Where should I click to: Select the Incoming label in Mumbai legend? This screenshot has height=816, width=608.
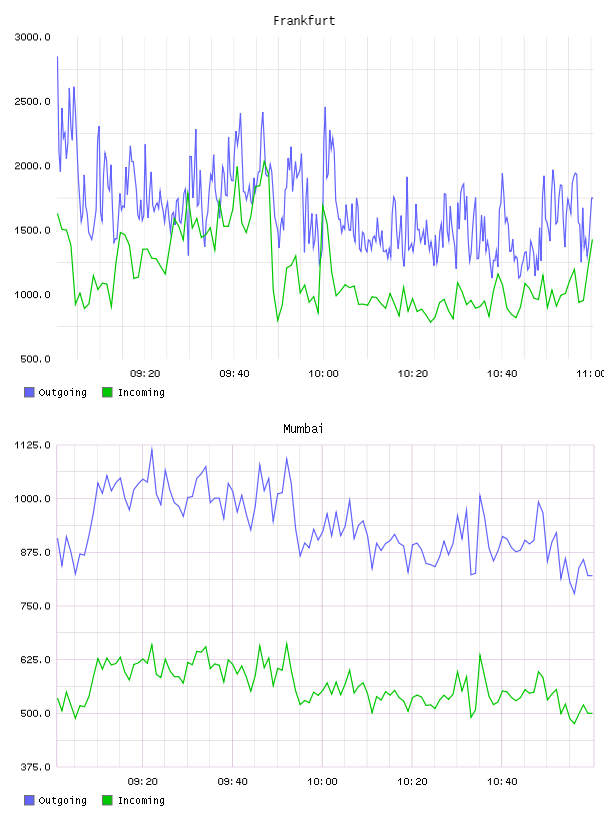pyautogui.click(x=141, y=801)
